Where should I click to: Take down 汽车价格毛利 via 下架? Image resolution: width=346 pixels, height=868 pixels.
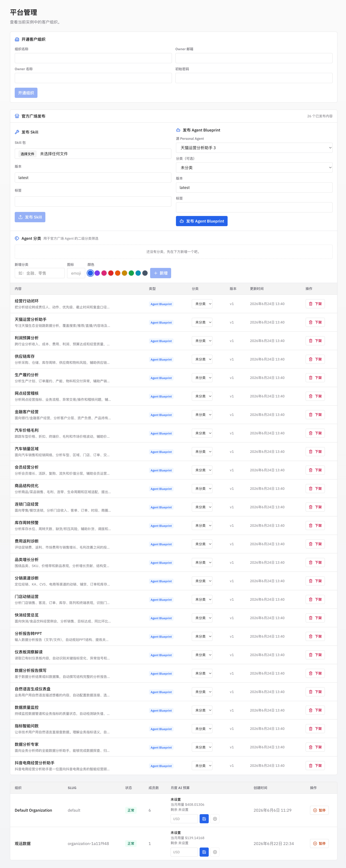click(x=315, y=433)
